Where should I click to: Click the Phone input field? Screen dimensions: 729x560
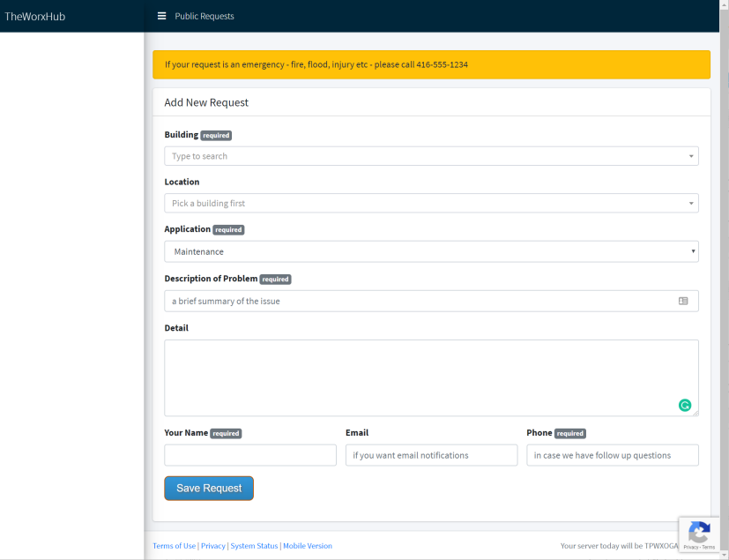pyautogui.click(x=613, y=455)
